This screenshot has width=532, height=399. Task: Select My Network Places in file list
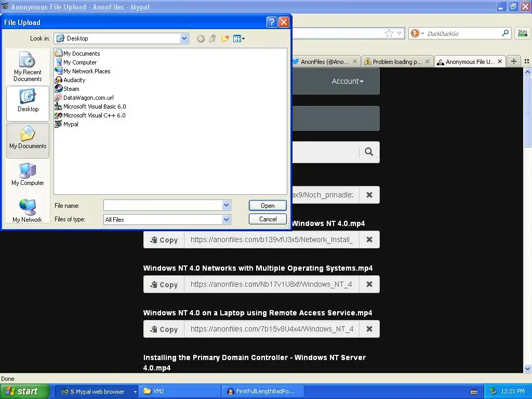tap(83, 71)
